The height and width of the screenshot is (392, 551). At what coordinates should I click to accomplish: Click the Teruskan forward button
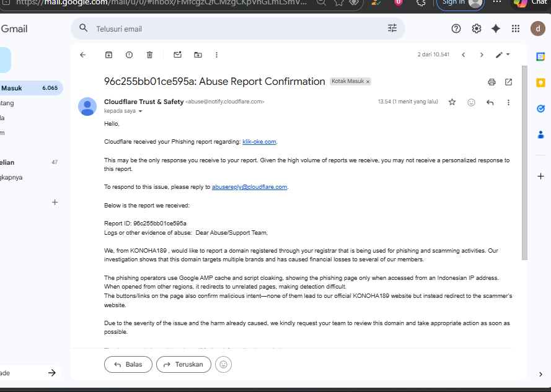(184, 364)
